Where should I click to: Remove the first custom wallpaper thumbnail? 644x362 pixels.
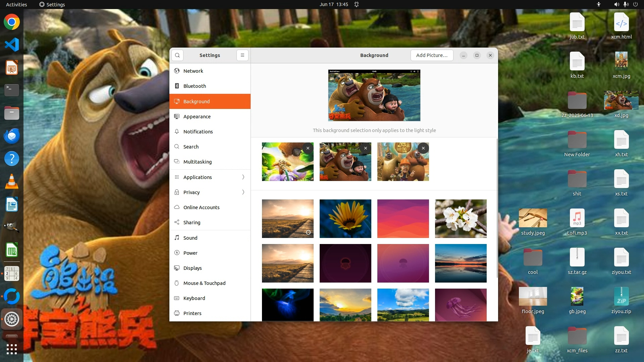(308, 148)
